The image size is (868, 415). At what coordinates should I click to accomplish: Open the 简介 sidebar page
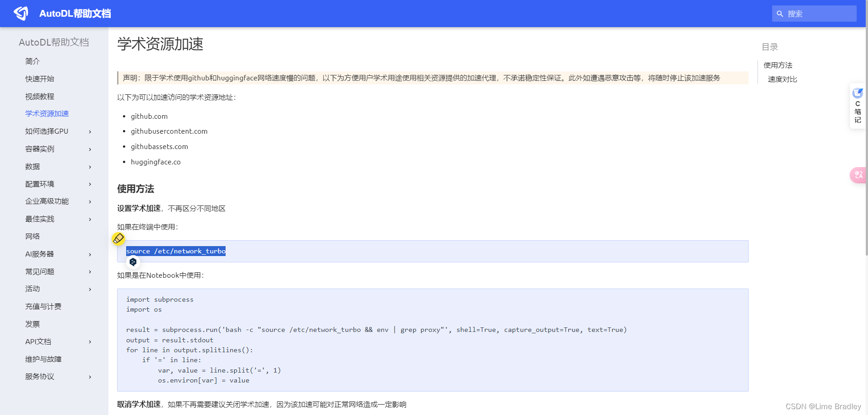(x=33, y=61)
